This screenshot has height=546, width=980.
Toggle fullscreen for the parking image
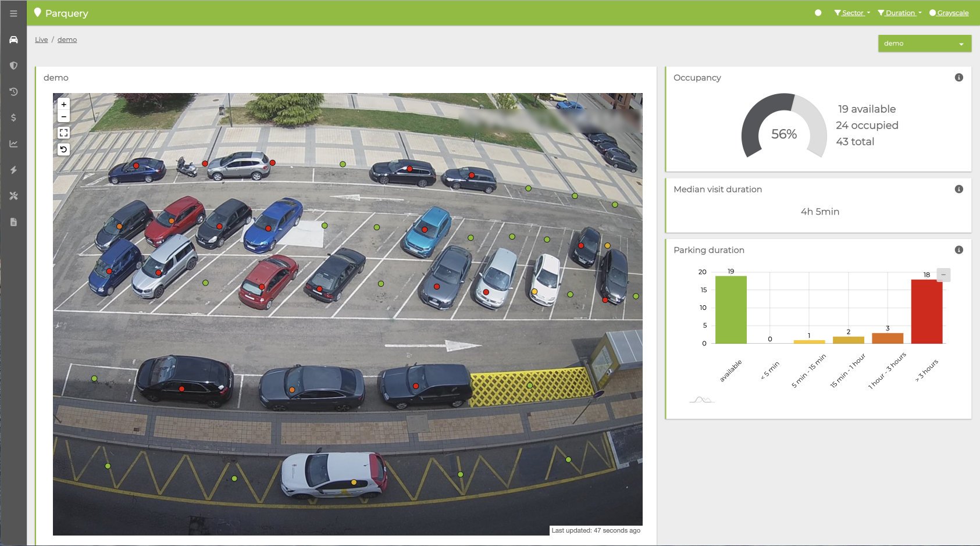point(63,133)
